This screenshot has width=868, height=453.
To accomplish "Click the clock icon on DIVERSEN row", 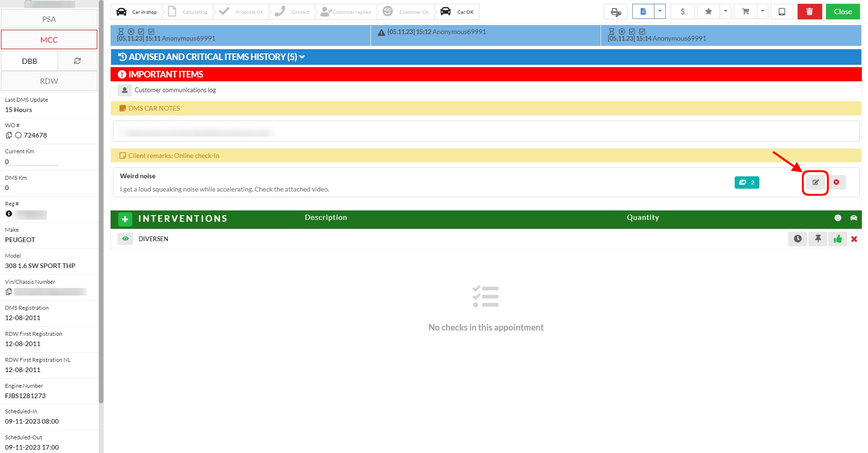I will coord(798,239).
